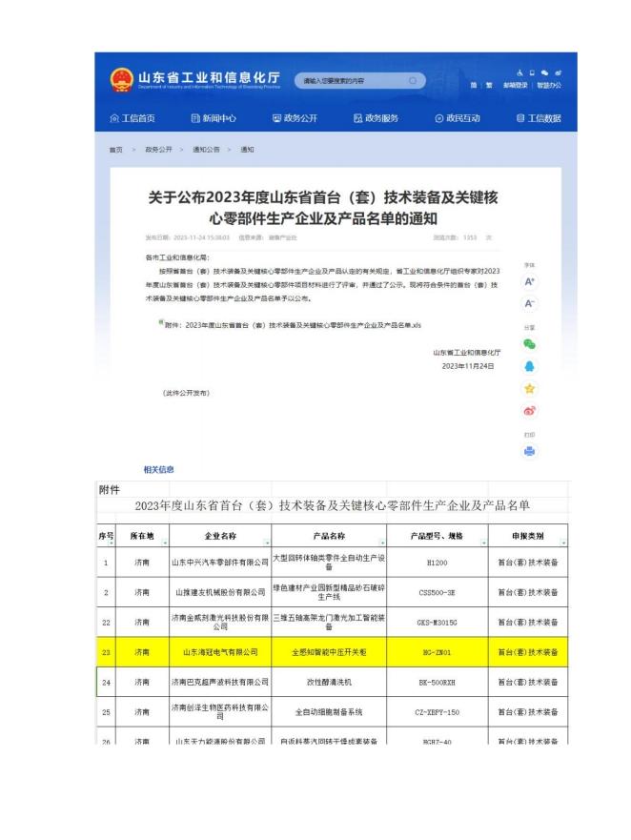Click row number 22 cell

106,623
